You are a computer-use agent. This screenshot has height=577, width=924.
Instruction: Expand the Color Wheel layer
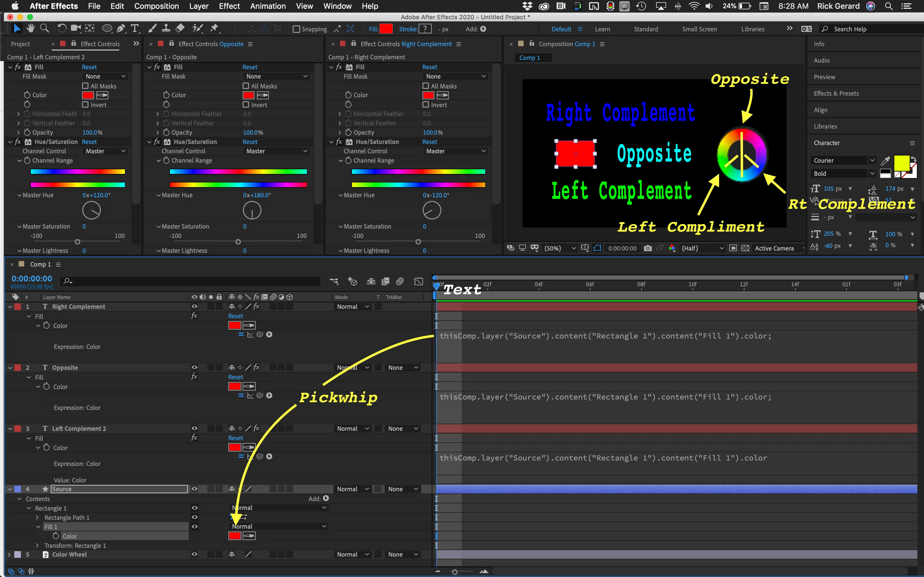tap(10, 554)
